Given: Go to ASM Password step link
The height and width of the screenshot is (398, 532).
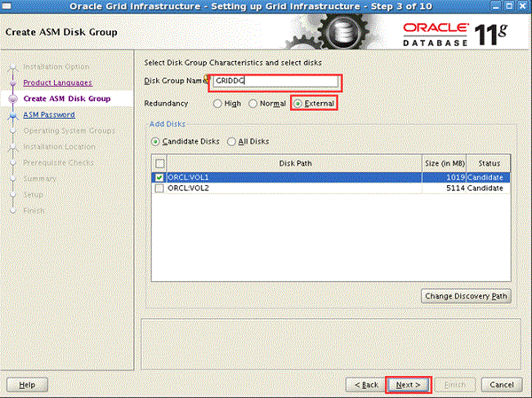Looking at the screenshot, I should (49, 114).
